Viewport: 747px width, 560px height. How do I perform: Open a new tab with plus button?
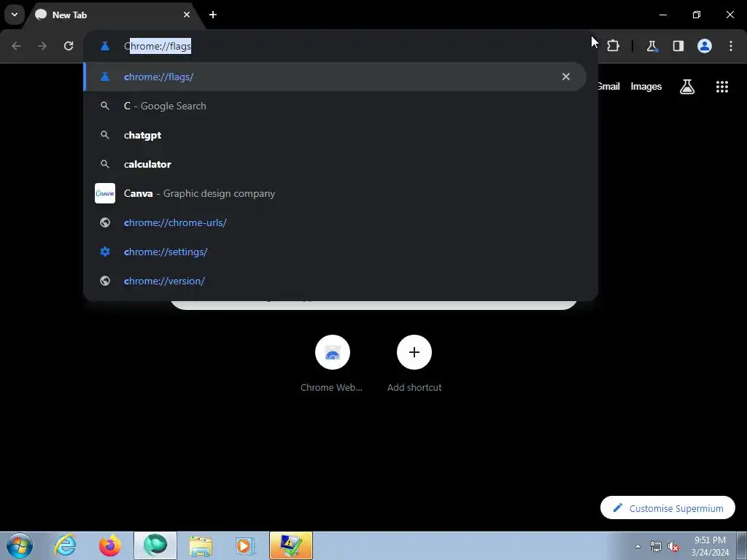[x=213, y=15]
